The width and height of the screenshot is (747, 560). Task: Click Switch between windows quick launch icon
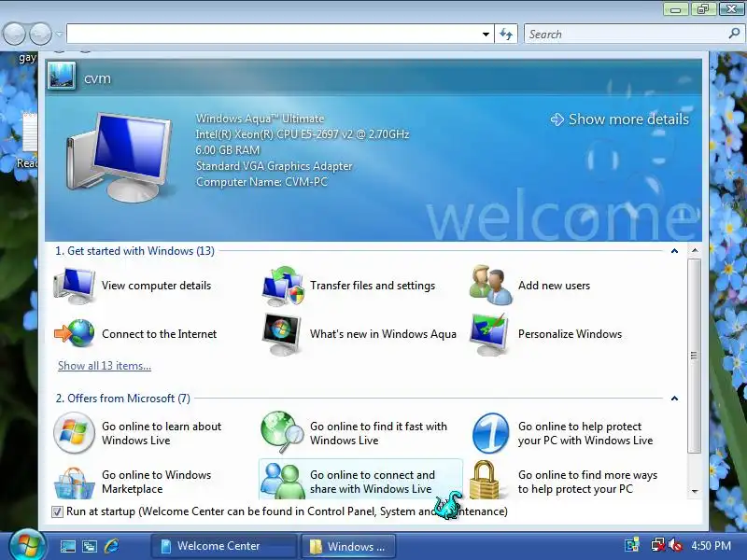[x=90, y=546]
